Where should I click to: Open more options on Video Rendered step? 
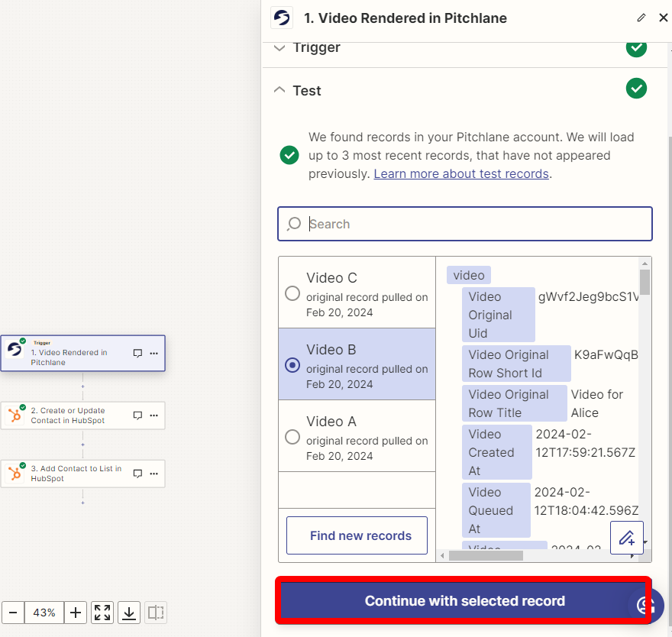point(153,353)
